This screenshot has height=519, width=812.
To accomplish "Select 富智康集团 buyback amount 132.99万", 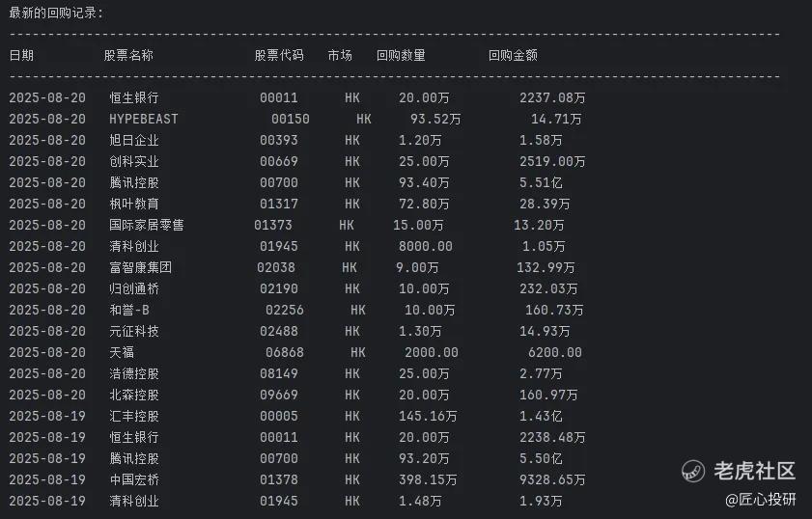I will pyautogui.click(x=546, y=267).
